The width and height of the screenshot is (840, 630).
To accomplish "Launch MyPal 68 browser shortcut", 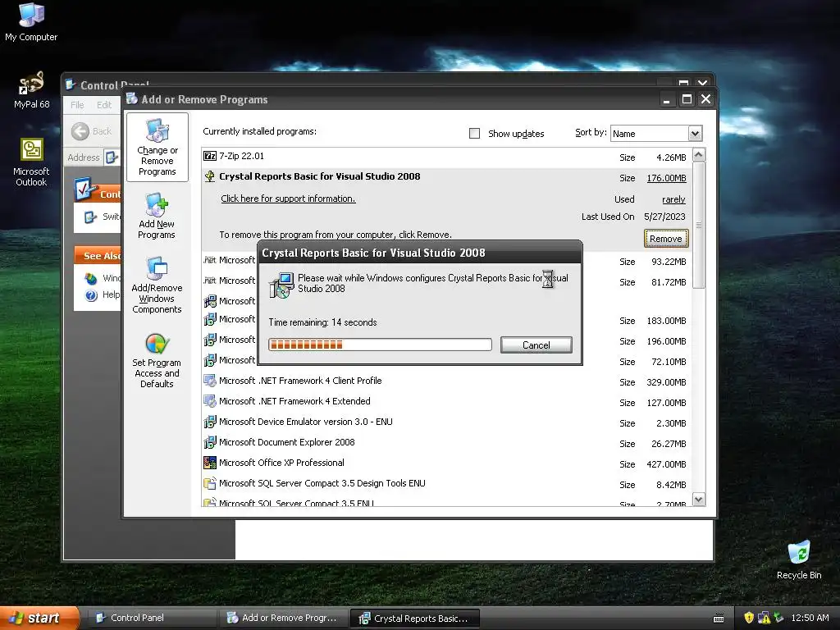I will coord(31,89).
